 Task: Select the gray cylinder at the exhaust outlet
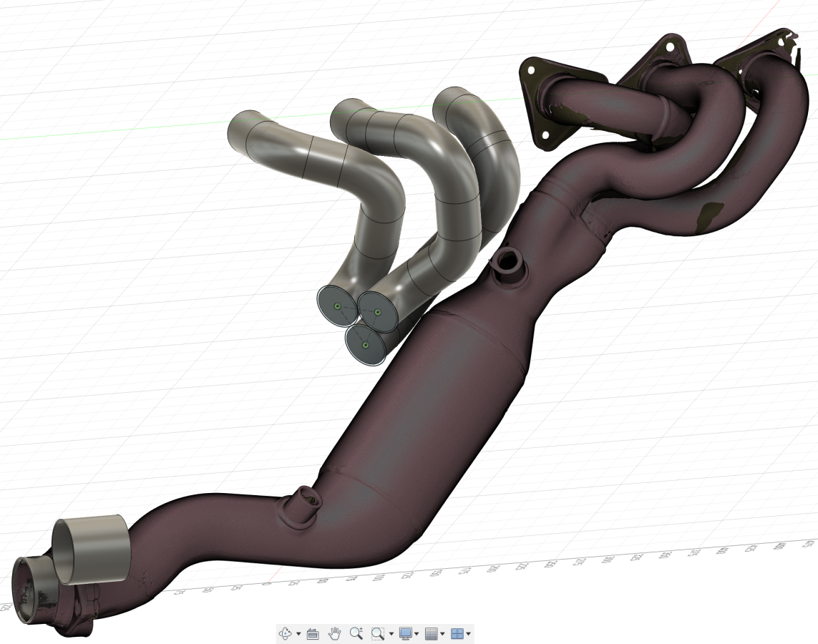click(x=93, y=548)
